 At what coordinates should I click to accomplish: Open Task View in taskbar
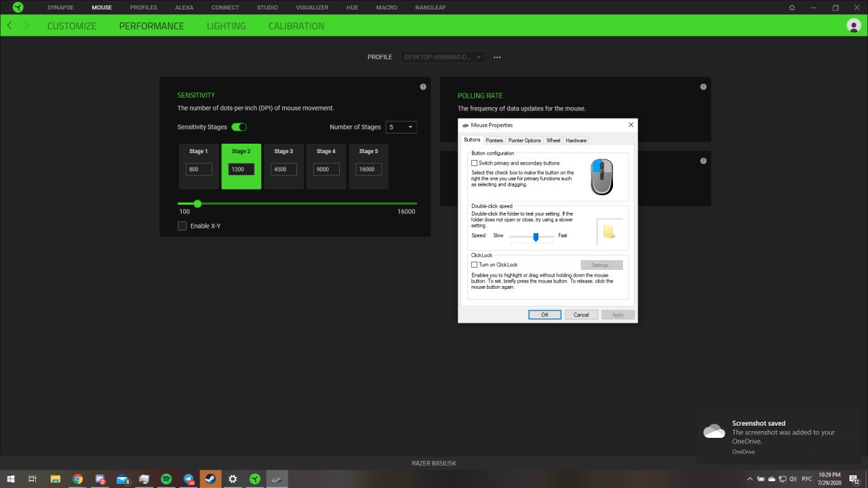coord(33,479)
